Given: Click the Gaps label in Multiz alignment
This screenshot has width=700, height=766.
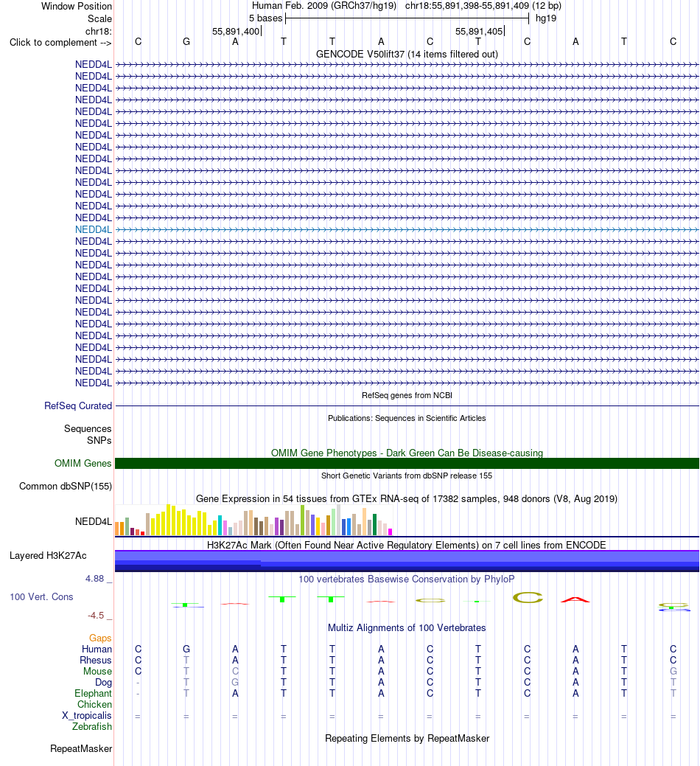Looking at the screenshot, I should click(x=100, y=638).
